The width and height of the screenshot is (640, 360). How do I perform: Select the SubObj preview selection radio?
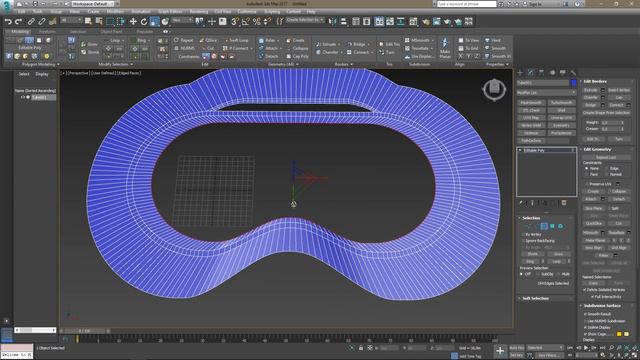tap(538, 274)
